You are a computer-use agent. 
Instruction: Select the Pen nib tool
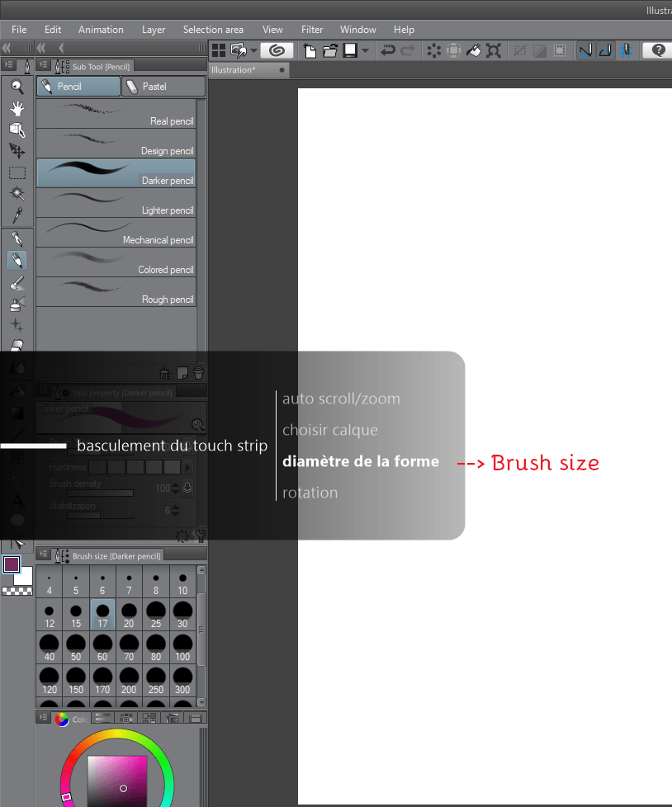(x=17, y=239)
